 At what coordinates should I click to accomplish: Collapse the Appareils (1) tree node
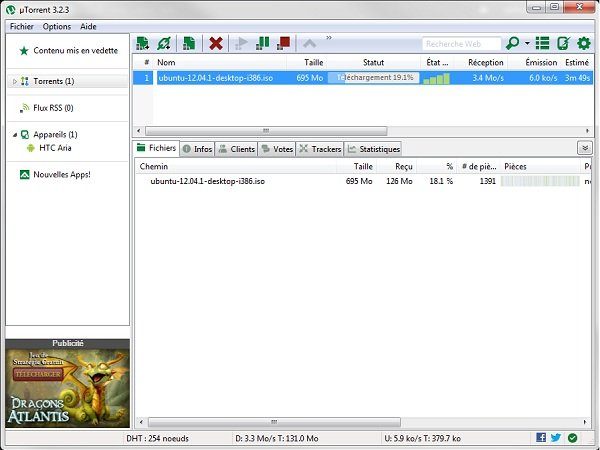(x=13, y=134)
